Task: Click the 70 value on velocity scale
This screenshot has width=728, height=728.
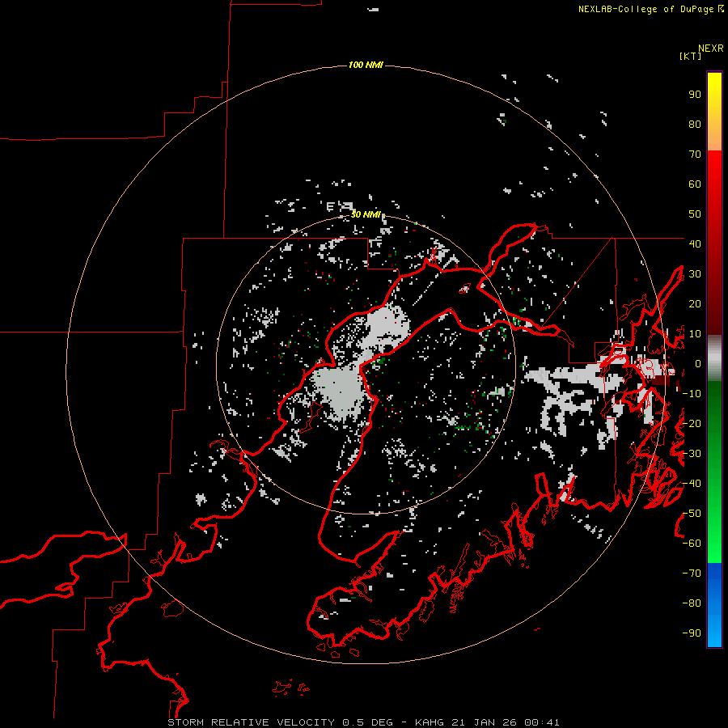Action: point(695,154)
